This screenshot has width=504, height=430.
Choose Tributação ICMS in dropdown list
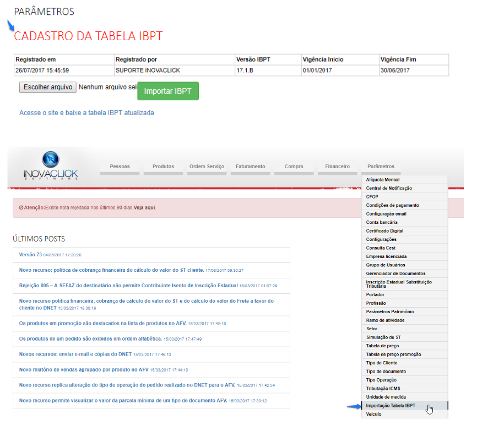(383, 389)
